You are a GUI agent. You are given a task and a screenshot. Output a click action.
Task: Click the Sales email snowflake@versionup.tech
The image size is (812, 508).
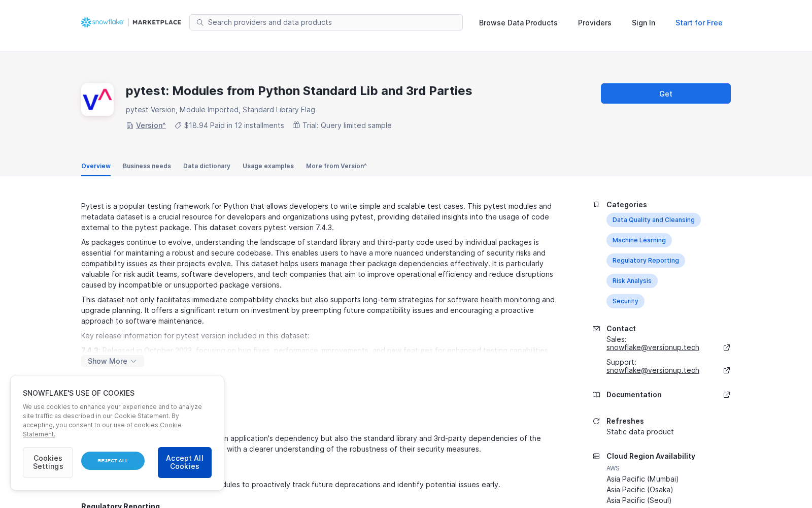pyautogui.click(x=653, y=347)
